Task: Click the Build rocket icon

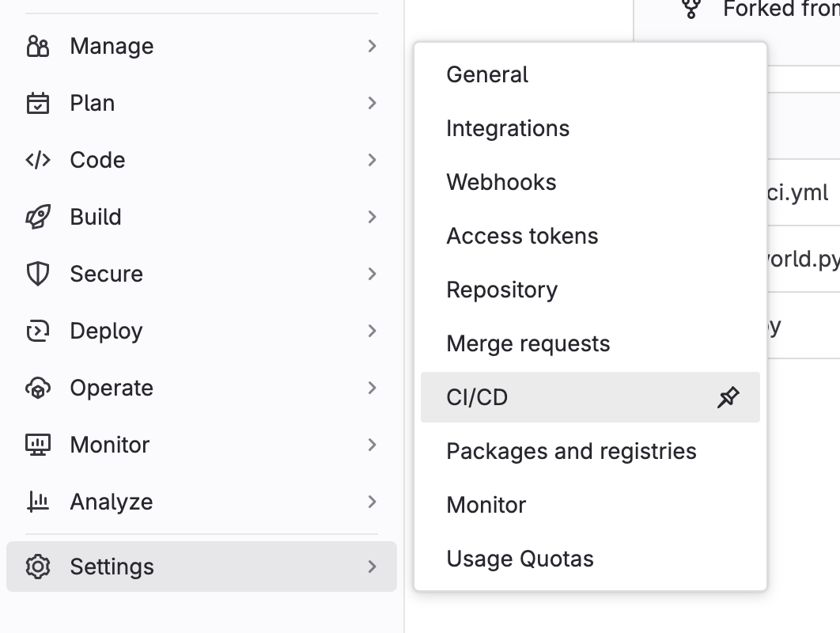Action: click(38, 218)
